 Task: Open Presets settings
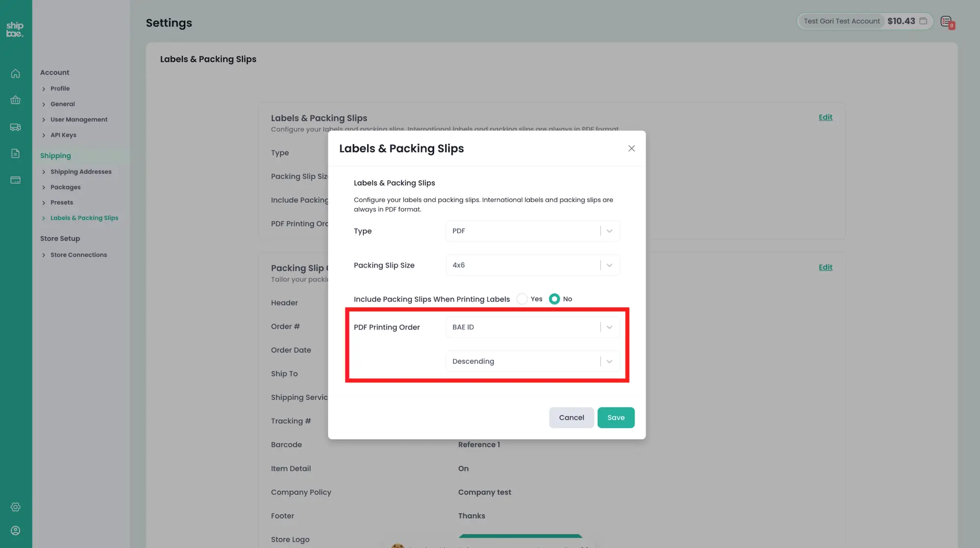click(61, 202)
